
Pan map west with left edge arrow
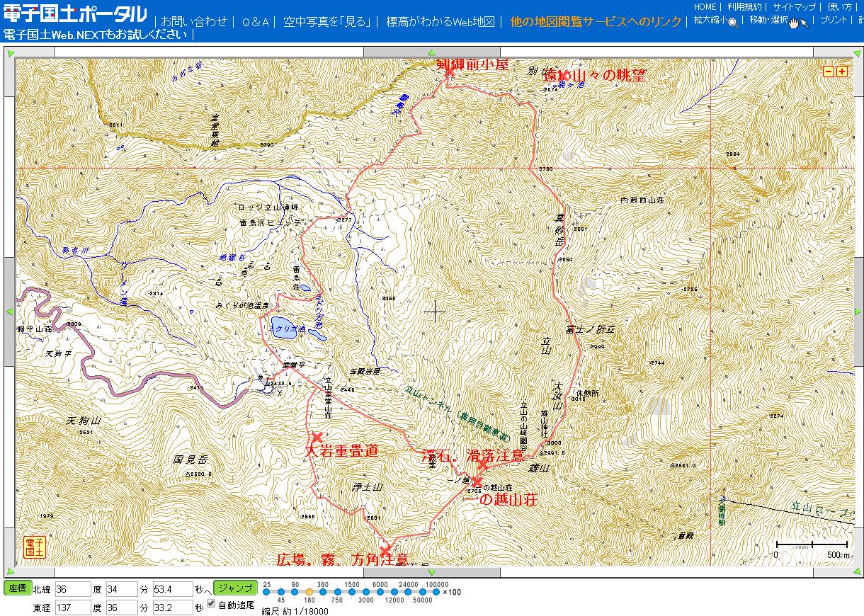pyautogui.click(x=9, y=312)
